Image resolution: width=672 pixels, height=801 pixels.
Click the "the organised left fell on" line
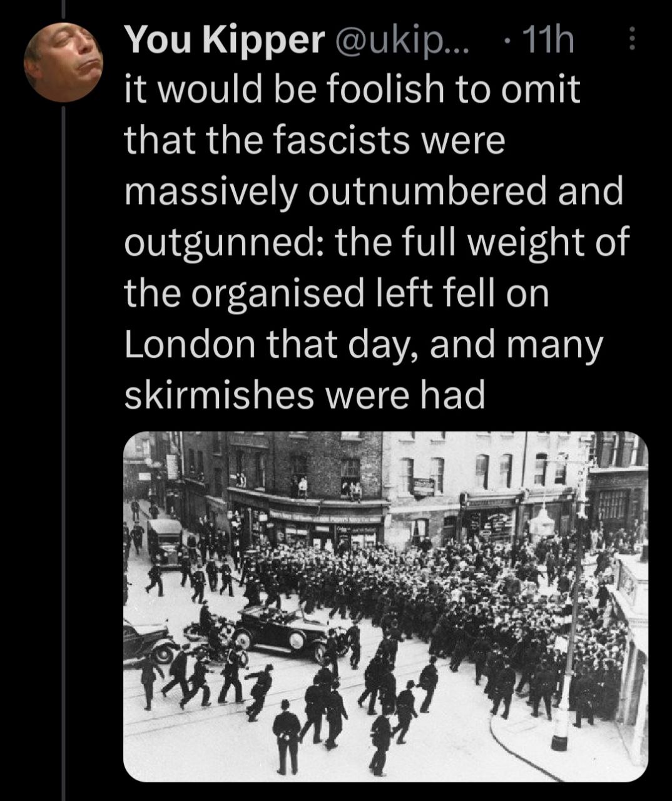337,293
